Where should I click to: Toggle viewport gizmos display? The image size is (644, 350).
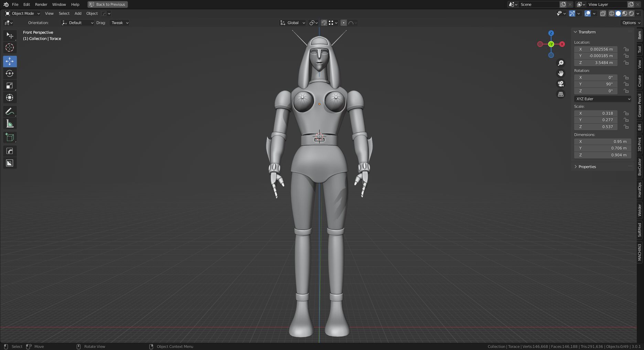[x=572, y=13]
